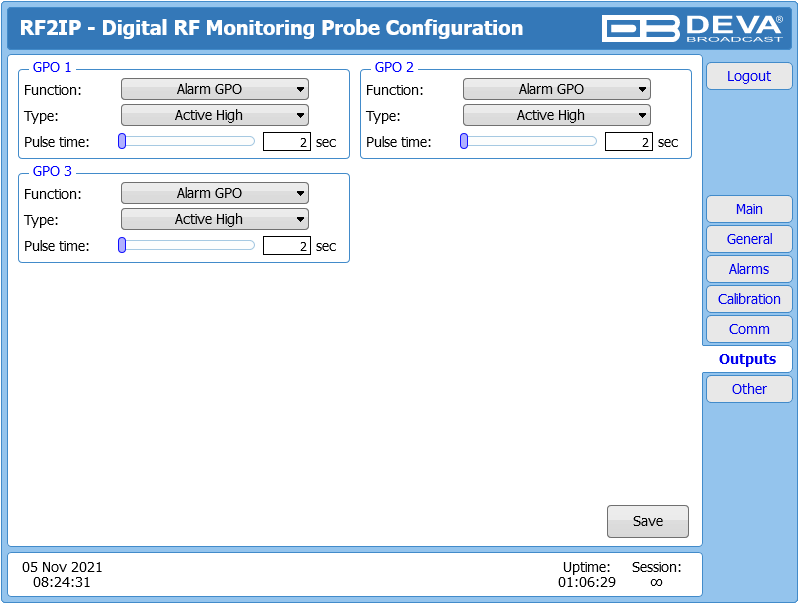Focus GPO 3 Pulse time seconds field
Image resolution: width=799 pixels, height=604 pixels.
pos(286,246)
